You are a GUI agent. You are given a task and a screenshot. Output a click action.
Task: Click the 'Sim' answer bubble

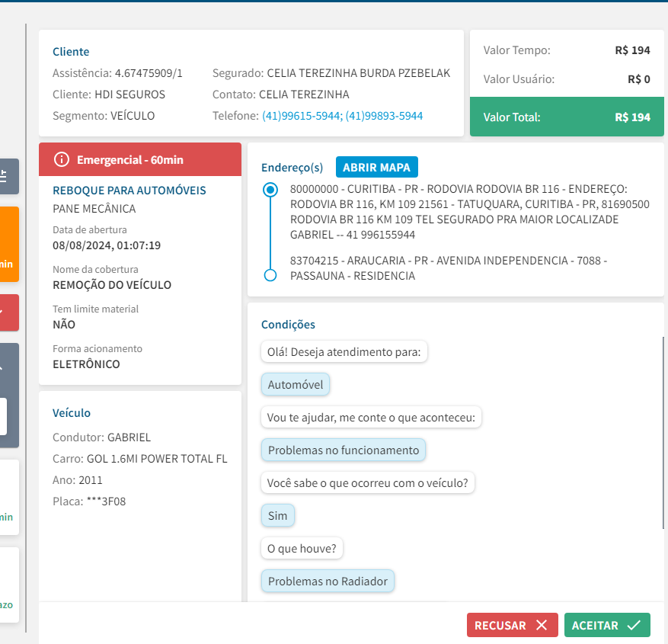coord(277,516)
